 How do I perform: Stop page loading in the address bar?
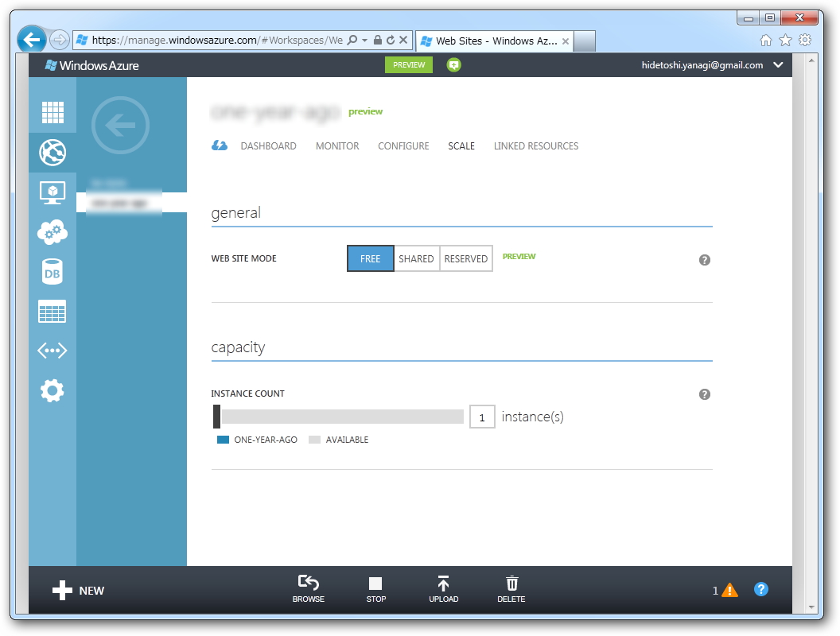click(403, 41)
